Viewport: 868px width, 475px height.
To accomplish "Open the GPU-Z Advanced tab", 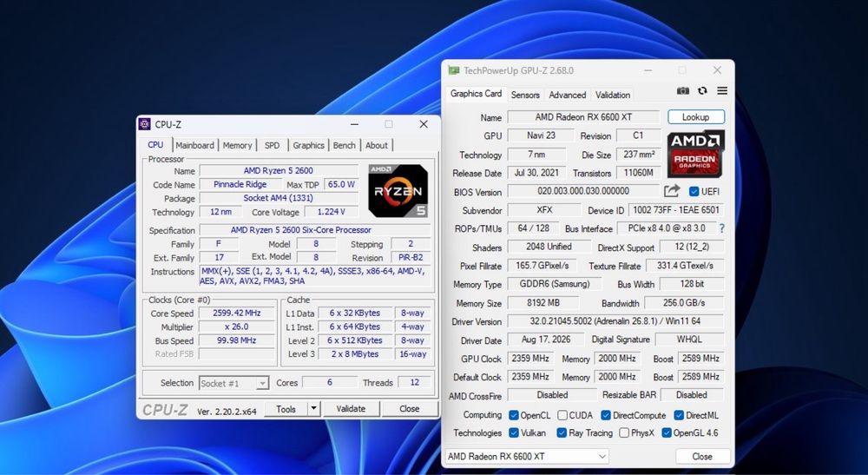I will (x=568, y=95).
